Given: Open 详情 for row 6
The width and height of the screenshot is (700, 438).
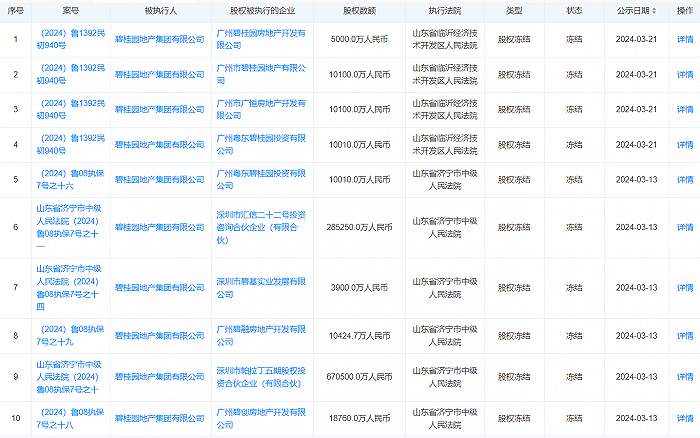Looking at the screenshot, I should [685, 227].
